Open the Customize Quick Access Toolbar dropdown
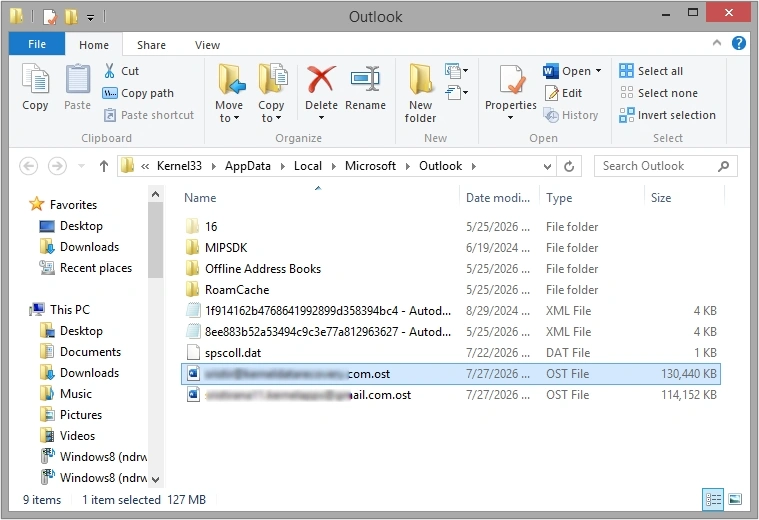 pos(91,18)
